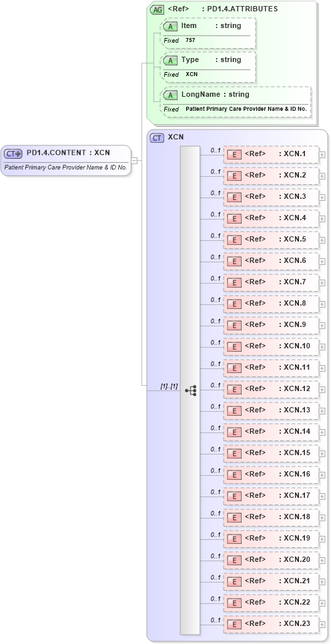331x644 pixels.
Task: Click the sequence compositor icon
Action: coord(191,390)
